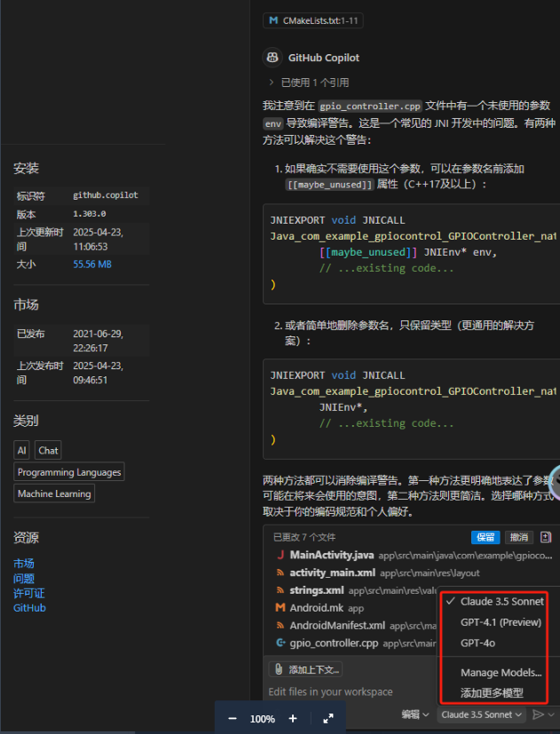Click the 55.56 MB size value
Viewport: 560px width, 734px height.
92,264
